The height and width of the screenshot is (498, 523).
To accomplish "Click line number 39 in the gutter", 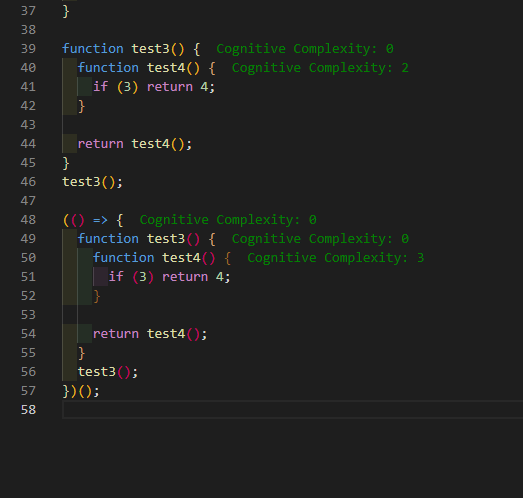I will coord(28,49).
